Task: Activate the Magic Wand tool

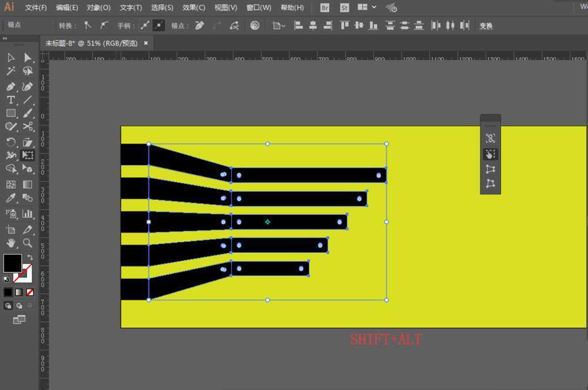Action: click(x=11, y=71)
